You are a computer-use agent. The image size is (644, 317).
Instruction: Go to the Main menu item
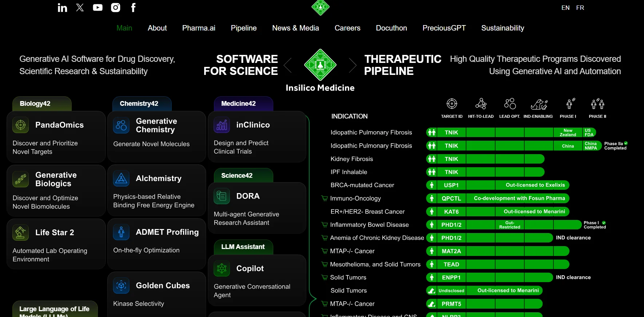pyautogui.click(x=124, y=28)
